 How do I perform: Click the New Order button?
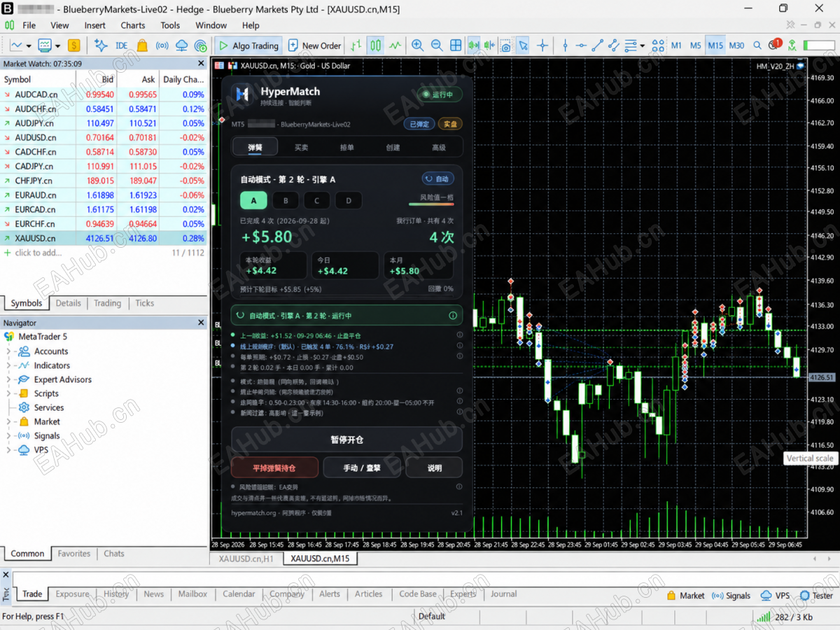coord(314,45)
